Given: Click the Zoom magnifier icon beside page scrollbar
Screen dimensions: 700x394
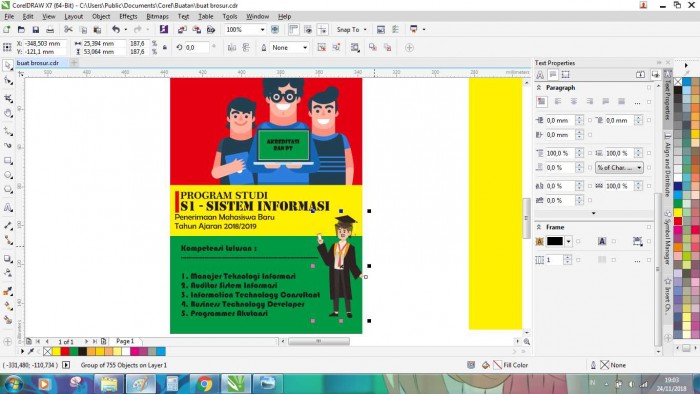Looking at the screenshot, I should point(527,341).
